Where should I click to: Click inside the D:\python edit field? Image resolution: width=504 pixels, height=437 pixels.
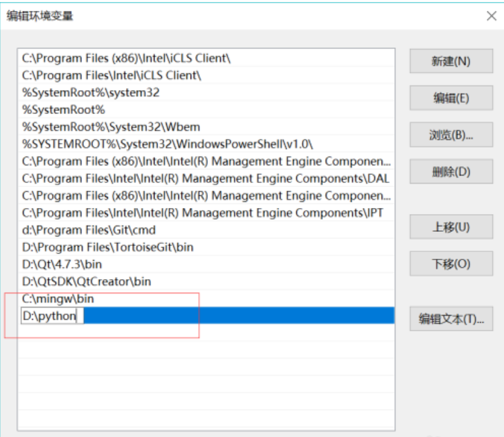(51, 316)
